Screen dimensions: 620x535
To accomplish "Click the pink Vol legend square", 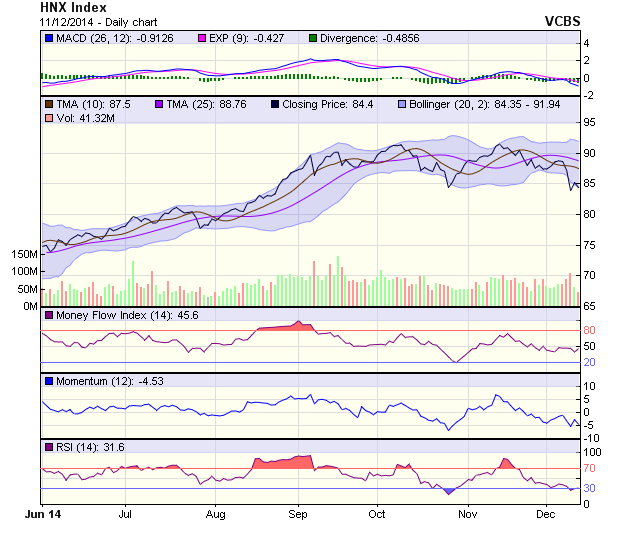I will (49, 119).
